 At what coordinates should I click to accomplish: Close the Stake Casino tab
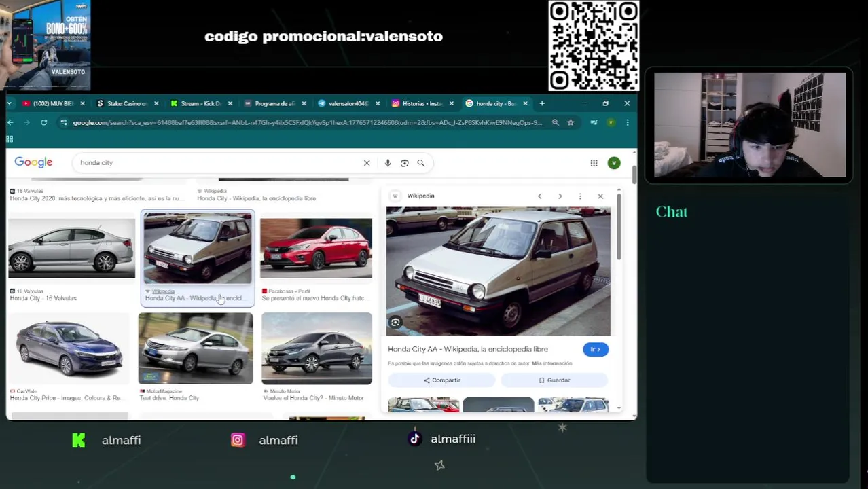click(x=156, y=103)
